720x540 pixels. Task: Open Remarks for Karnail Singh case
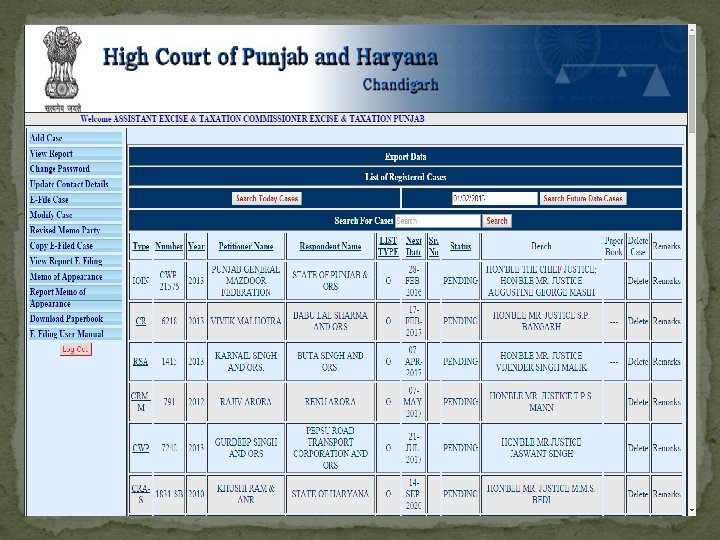coord(666,361)
